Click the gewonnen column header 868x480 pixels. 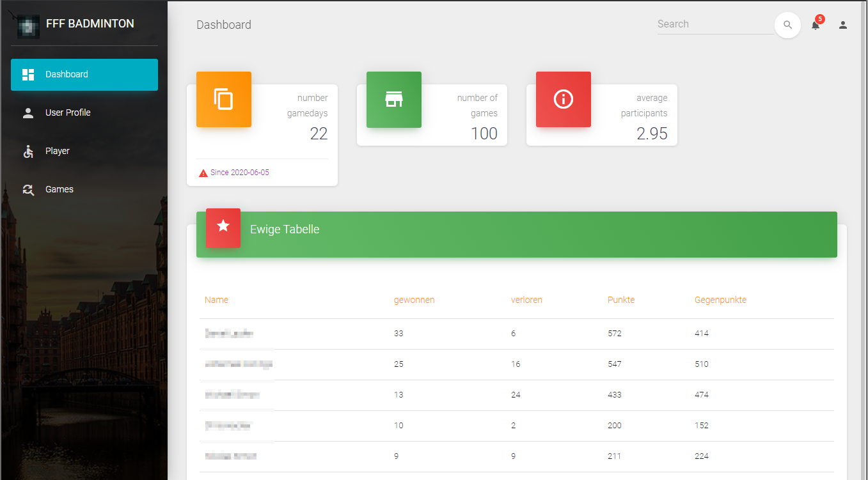click(414, 300)
